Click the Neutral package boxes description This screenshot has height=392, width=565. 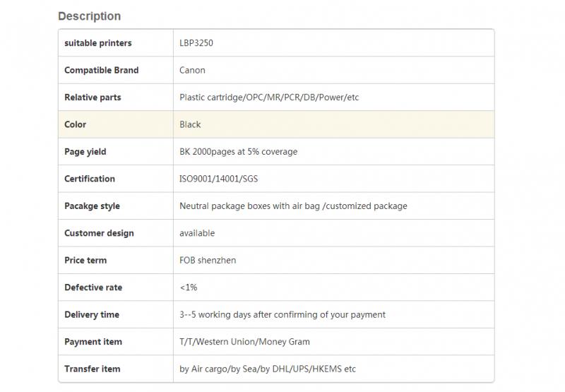[x=293, y=206]
